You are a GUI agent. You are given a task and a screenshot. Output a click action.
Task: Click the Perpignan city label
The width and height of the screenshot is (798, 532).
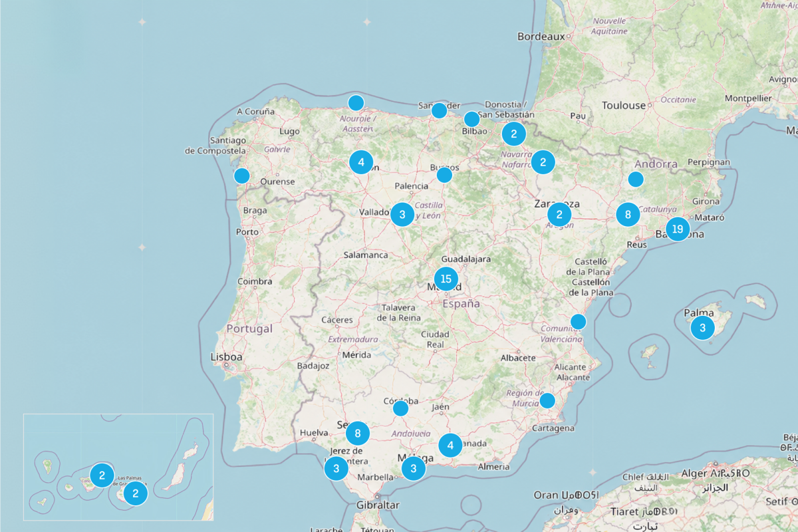(708, 162)
